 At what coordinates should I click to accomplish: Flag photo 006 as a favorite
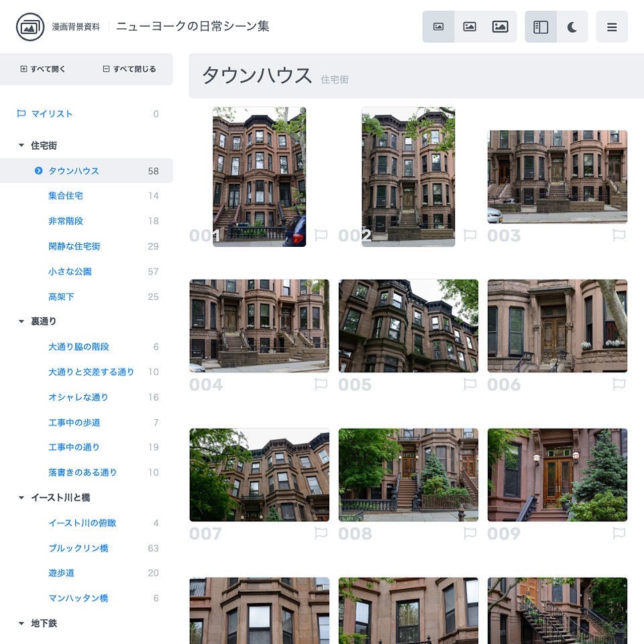619,384
